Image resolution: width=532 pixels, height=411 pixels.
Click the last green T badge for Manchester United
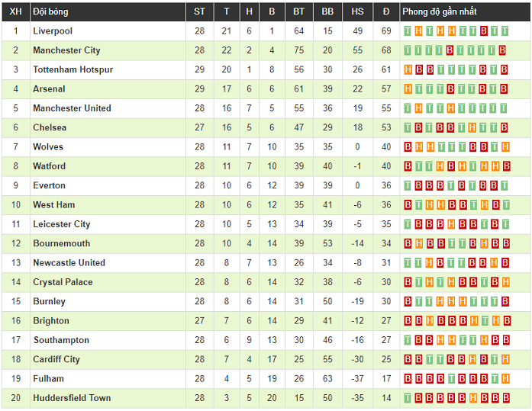503,108
